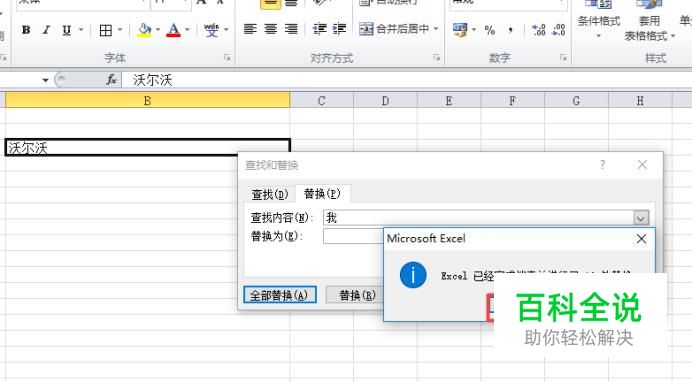Select the cell containing 沃尔沃
The height and width of the screenshot is (382, 692).
pyautogui.click(x=147, y=147)
